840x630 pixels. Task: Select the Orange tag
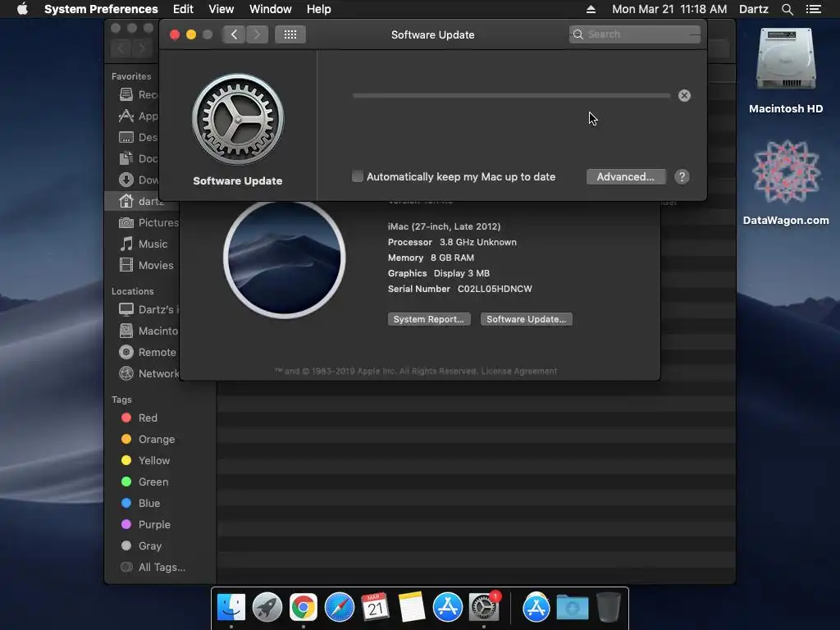148,440
